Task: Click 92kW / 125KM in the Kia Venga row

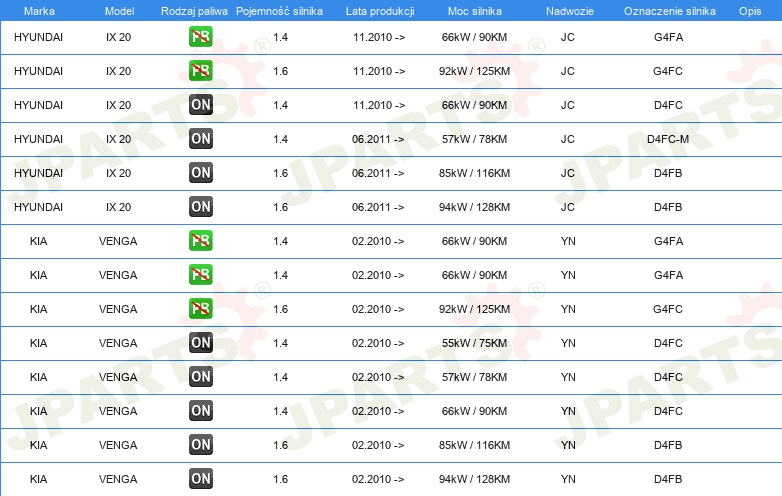Action: (474, 309)
